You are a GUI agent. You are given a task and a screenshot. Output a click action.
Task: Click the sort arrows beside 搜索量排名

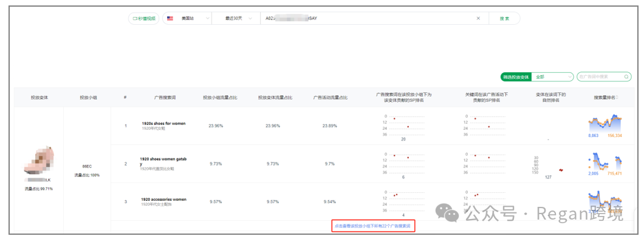(617, 98)
